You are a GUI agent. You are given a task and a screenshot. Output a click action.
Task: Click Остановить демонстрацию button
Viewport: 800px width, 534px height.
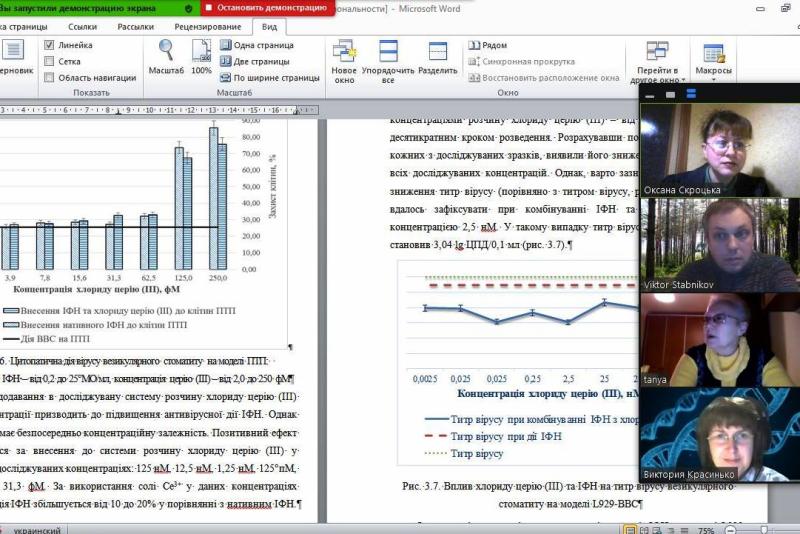click(x=266, y=8)
